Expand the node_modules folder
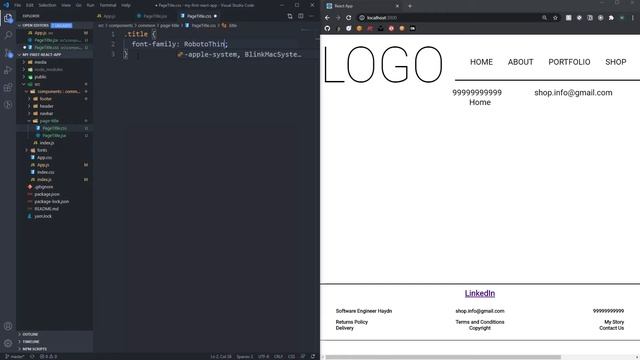Screen dimensions: 640x360 point(48,69)
